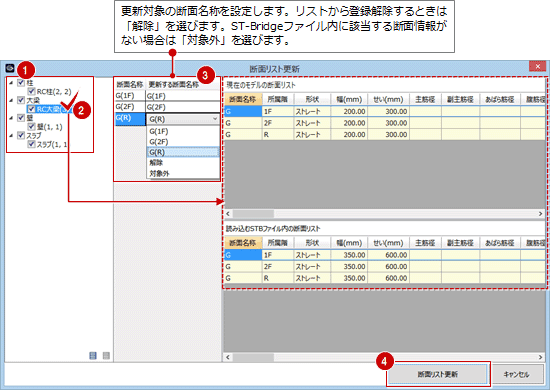Click the application icon in the title bar
The image size is (550, 390).
pyautogui.click(x=10, y=68)
